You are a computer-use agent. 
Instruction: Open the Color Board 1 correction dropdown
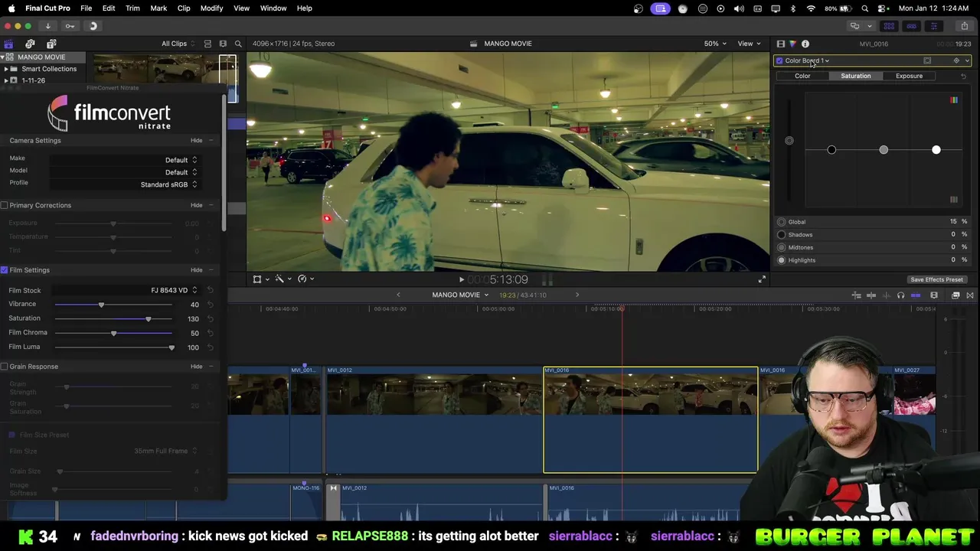(x=807, y=60)
